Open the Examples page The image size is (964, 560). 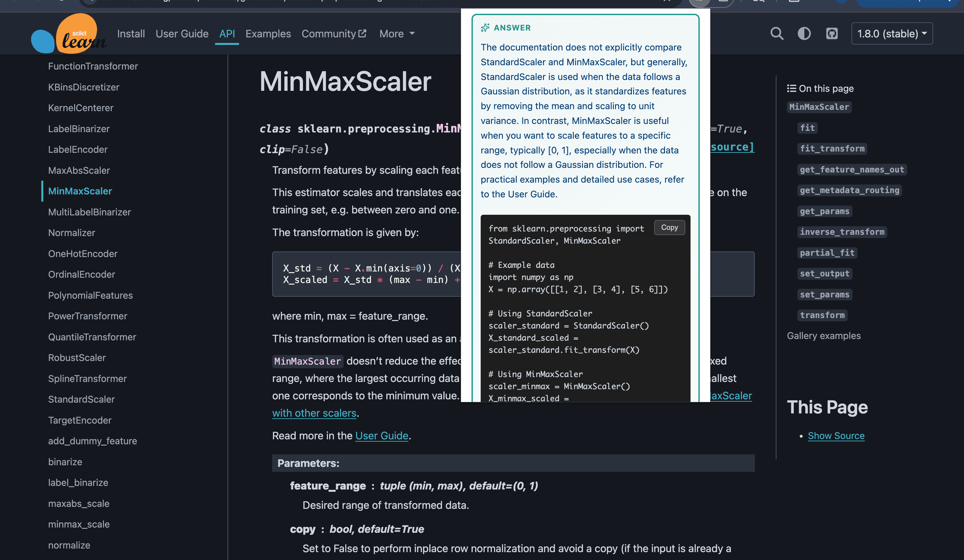tap(268, 34)
